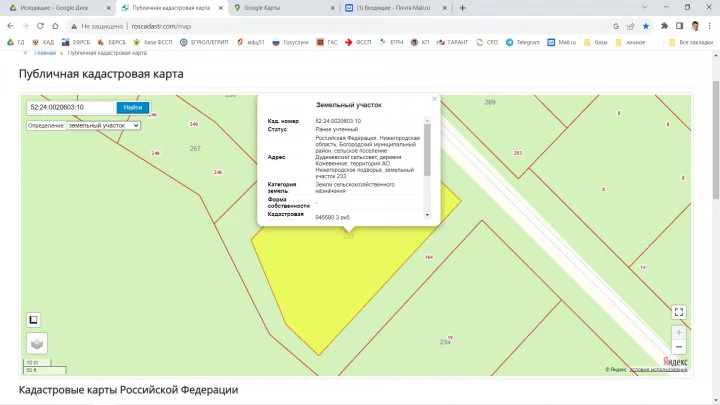Open the Все закладки folder
Viewport: 720px width, 405px height.
click(691, 42)
